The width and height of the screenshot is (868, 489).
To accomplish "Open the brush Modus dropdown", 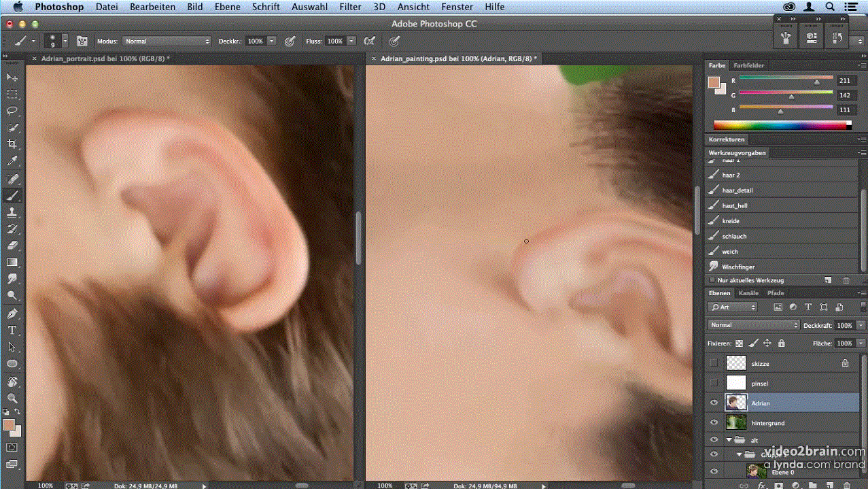I will (x=167, y=41).
